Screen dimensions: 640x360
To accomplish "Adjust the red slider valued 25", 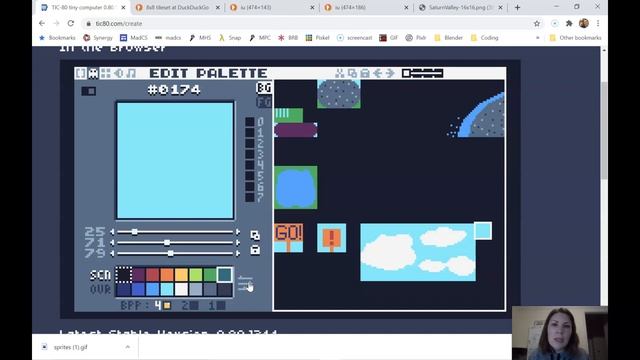I will point(175,232).
